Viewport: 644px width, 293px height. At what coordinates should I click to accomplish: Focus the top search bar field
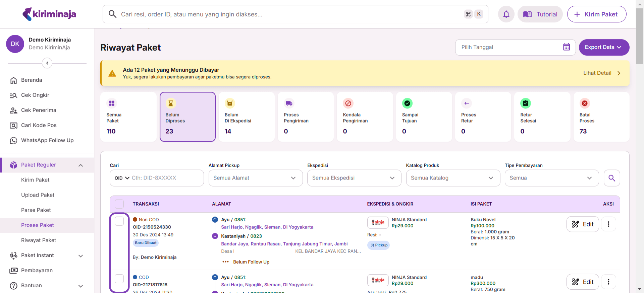click(288, 14)
